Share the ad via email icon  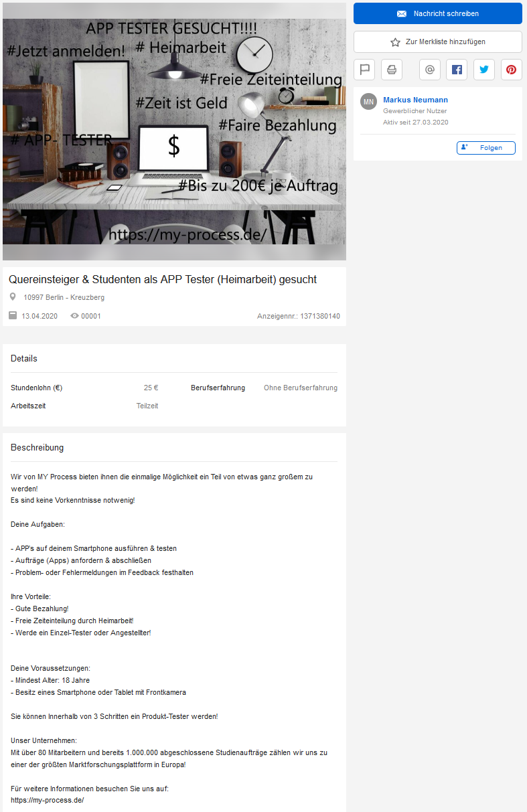point(430,70)
